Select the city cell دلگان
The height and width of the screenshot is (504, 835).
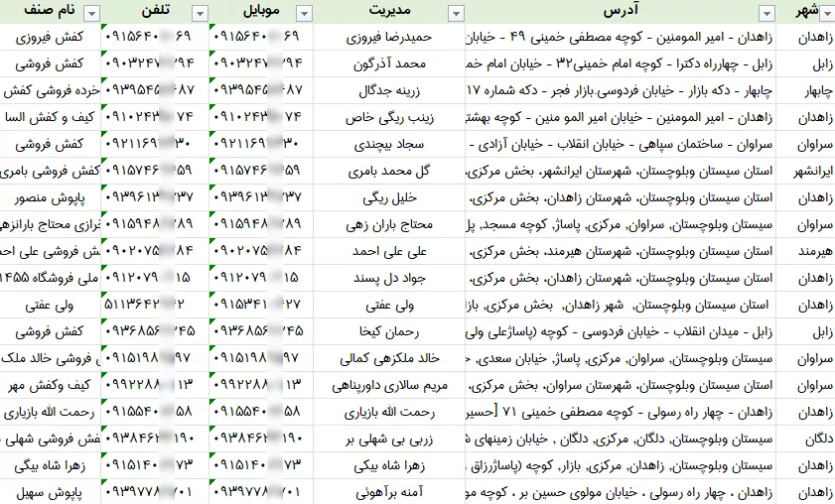click(806, 440)
